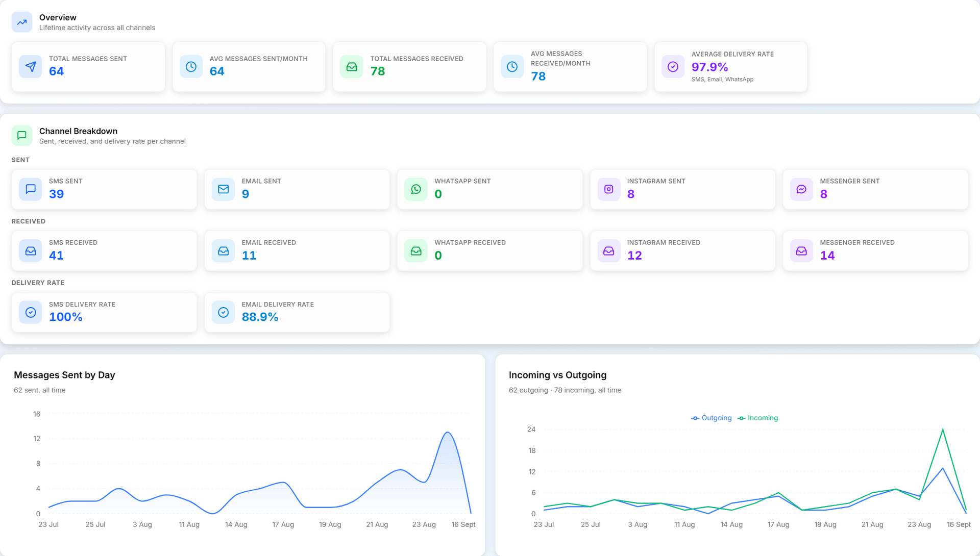The width and height of the screenshot is (980, 556).
Task: Click the Email Sent value 9
Action: [x=246, y=194]
